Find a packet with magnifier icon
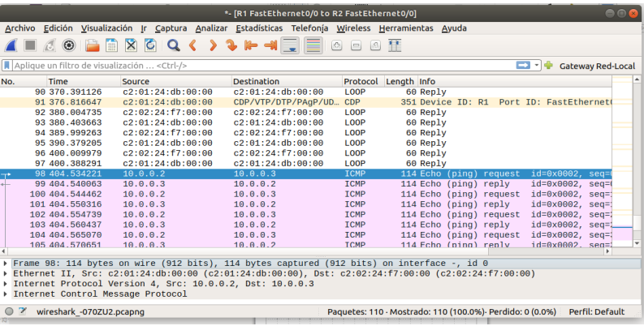Image resolution: width=644 pixels, height=326 pixels. point(173,45)
